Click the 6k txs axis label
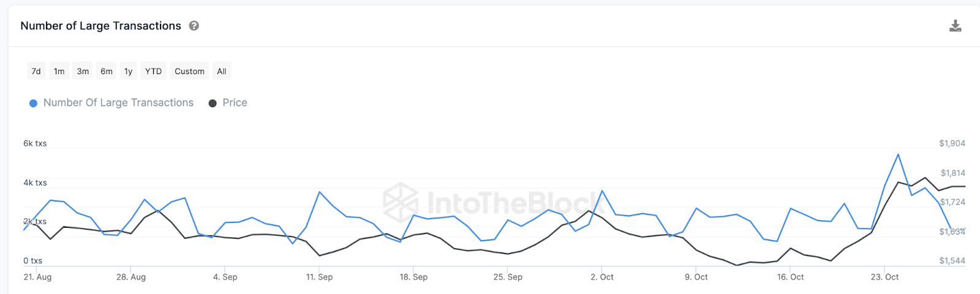This screenshot has width=980, height=294. [x=35, y=143]
